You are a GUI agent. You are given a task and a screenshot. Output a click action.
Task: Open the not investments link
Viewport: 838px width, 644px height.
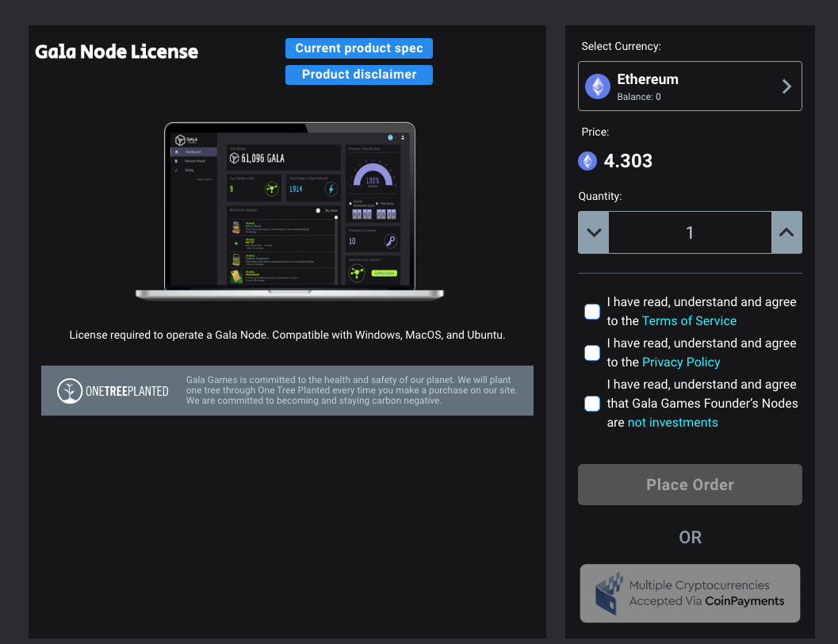(x=672, y=422)
